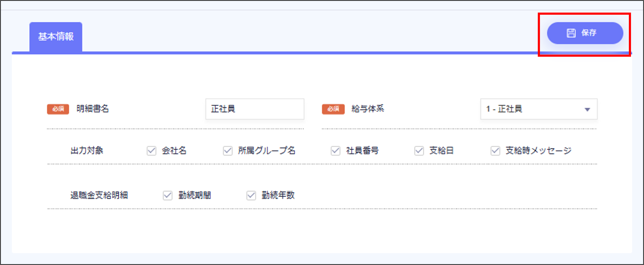This screenshot has width=644, height=265.
Task: Toggle the 勤続年数 checkbox
Action: pyautogui.click(x=251, y=195)
